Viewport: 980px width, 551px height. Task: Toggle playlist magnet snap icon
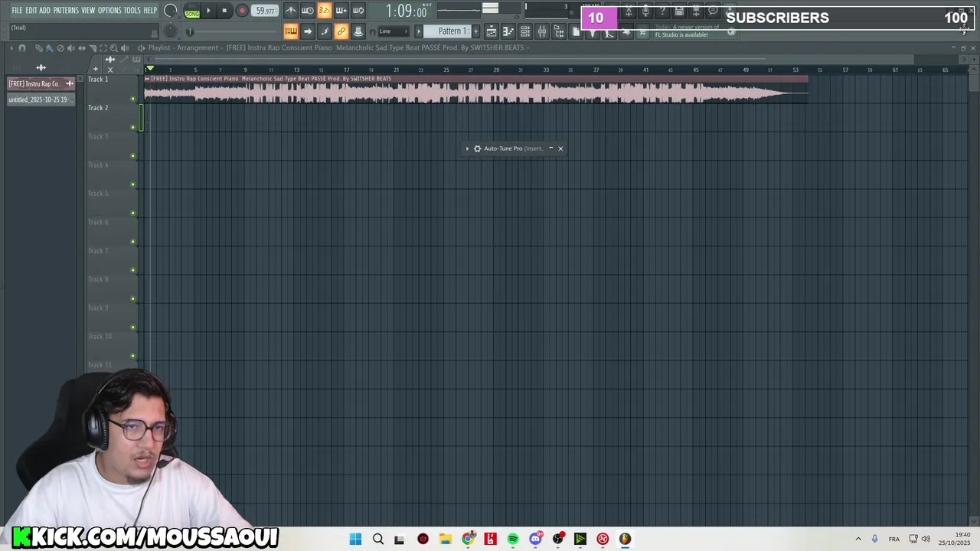(x=22, y=47)
